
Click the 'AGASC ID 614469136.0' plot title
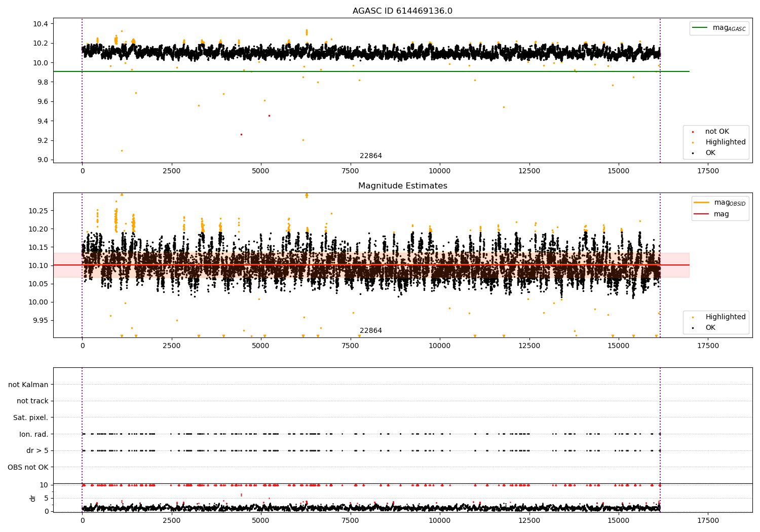402,11
